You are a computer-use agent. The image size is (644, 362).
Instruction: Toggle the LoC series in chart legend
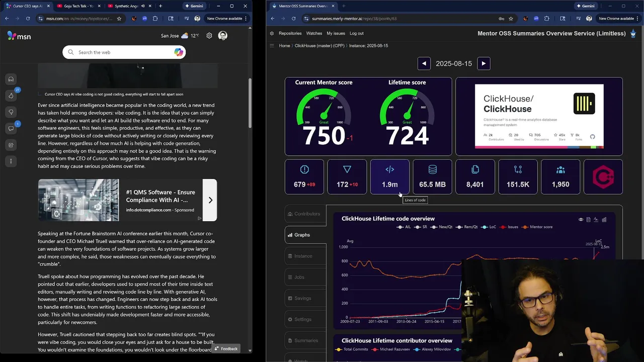coord(489,227)
